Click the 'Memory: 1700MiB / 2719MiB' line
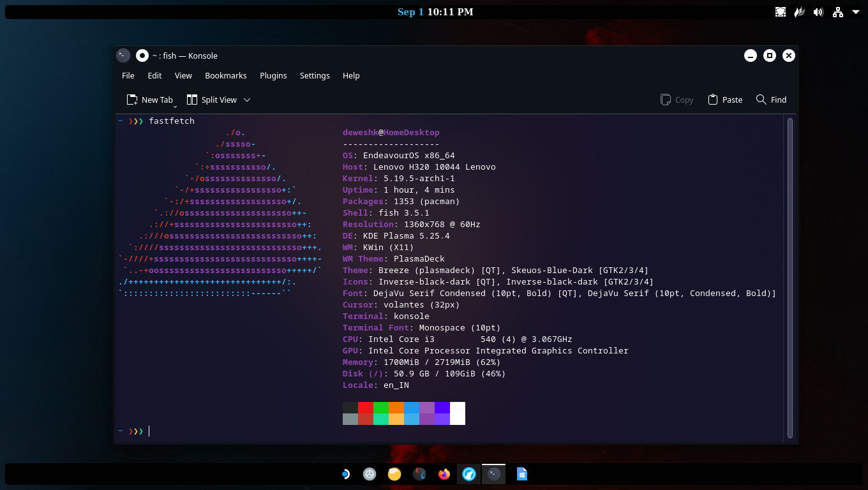This screenshot has width=868, height=490. [x=422, y=362]
